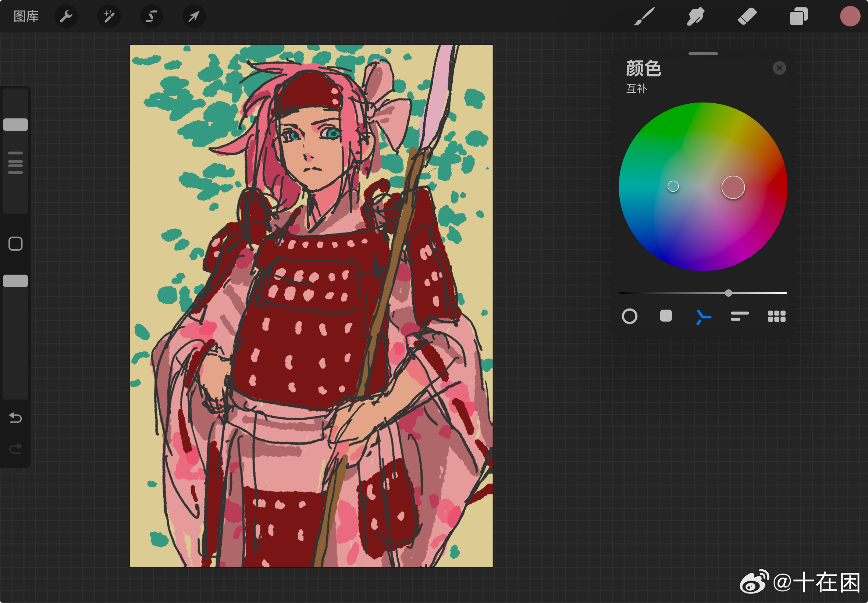Select the Brush tool
The image size is (868, 603).
point(644,16)
